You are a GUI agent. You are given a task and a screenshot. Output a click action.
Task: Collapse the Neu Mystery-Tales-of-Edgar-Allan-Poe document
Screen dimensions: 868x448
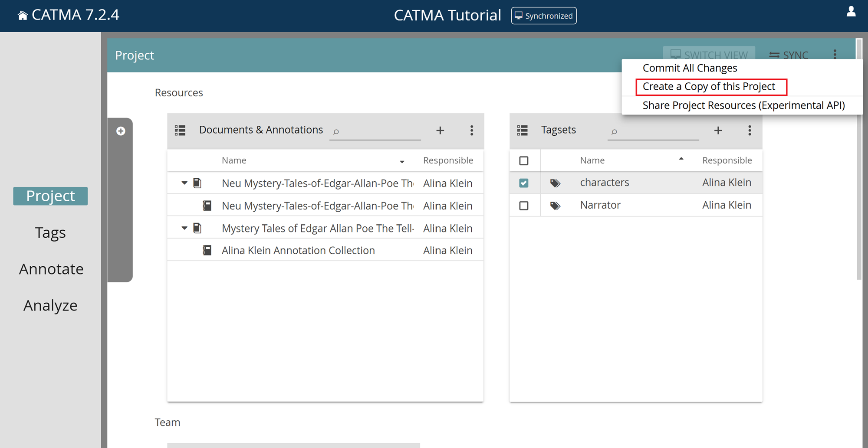tap(184, 183)
